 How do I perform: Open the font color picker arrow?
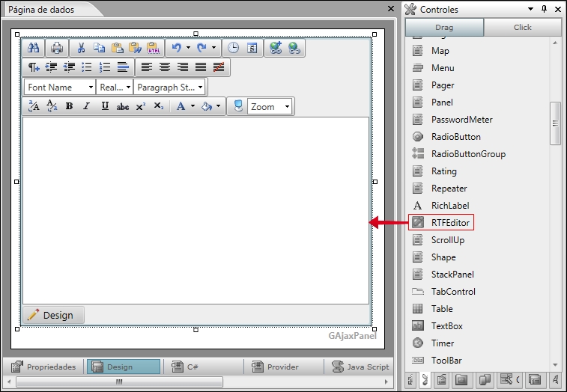pyautogui.click(x=192, y=107)
